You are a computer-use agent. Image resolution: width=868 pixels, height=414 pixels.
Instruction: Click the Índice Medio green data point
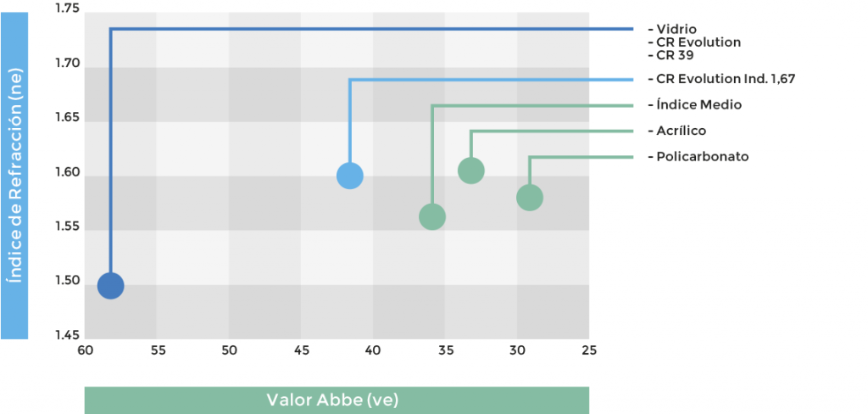point(432,217)
